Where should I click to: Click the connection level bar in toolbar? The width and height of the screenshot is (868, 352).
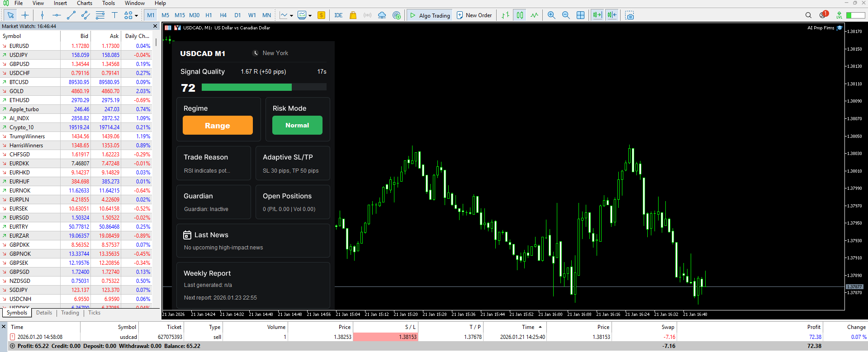coord(855,15)
